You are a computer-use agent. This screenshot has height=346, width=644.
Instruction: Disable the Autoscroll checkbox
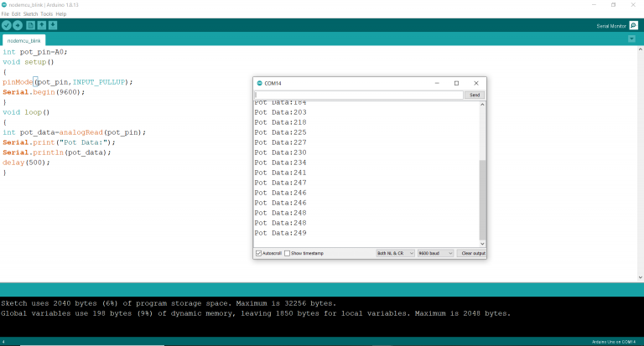(258, 253)
